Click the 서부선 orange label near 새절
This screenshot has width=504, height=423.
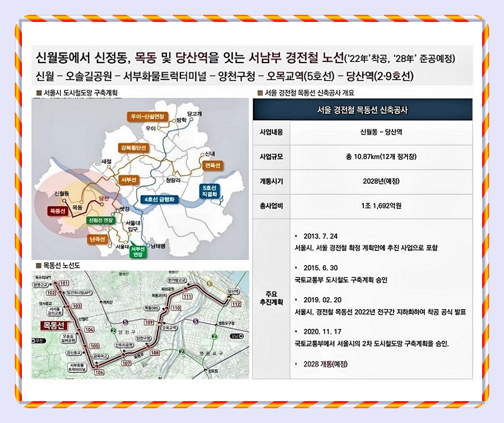tap(129, 180)
